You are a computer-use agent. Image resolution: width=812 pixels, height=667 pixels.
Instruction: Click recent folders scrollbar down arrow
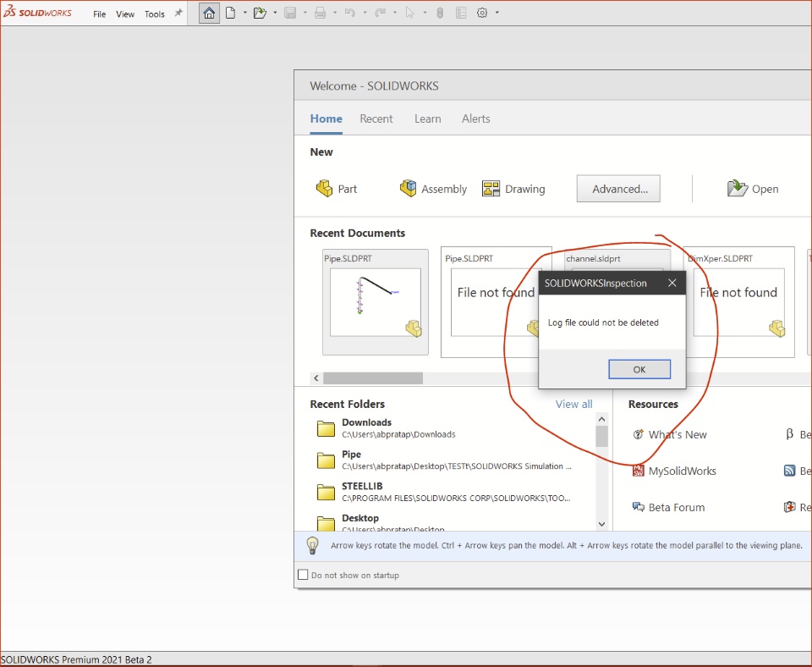601,524
